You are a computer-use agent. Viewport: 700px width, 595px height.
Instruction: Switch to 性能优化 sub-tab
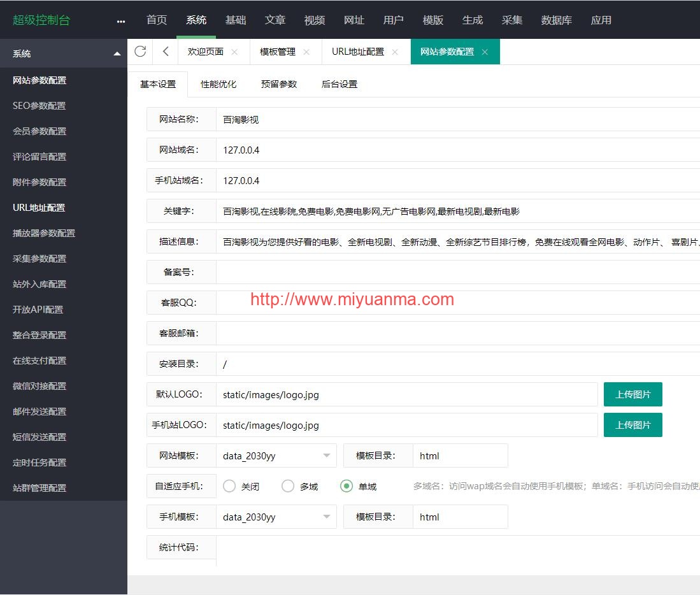click(218, 84)
